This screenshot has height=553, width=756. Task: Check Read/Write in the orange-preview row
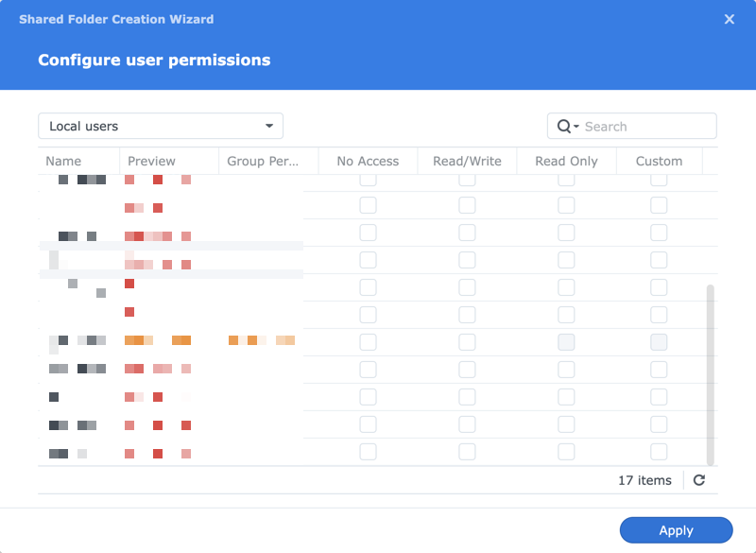pos(467,342)
